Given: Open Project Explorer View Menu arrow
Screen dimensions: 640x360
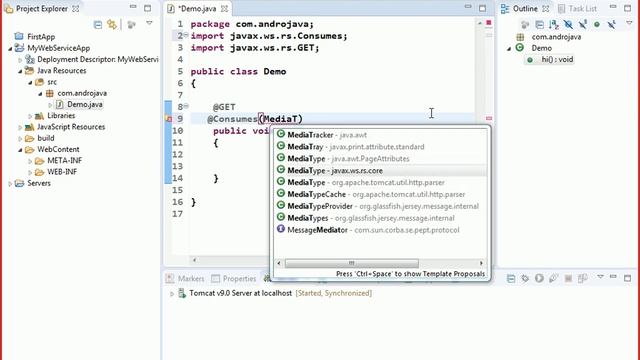Looking at the screenshot, I should (149, 24).
